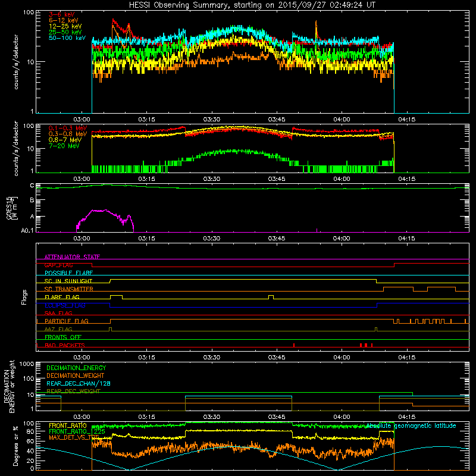This screenshot has width=476, height=476.
Task: Select the 0.1-0.3 MeV legend label
Action: click(x=68, y=128)
